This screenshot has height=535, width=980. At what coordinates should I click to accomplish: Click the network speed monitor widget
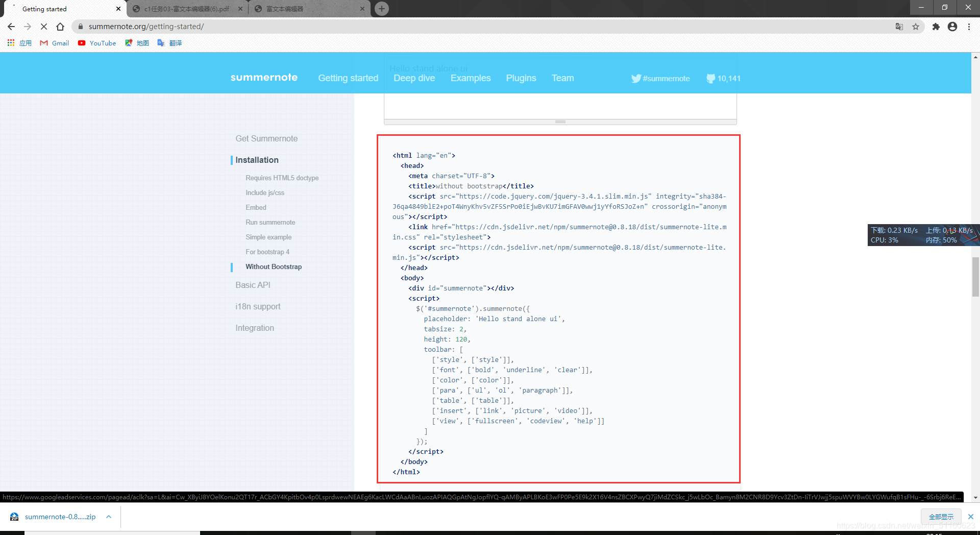pos(923,235)
